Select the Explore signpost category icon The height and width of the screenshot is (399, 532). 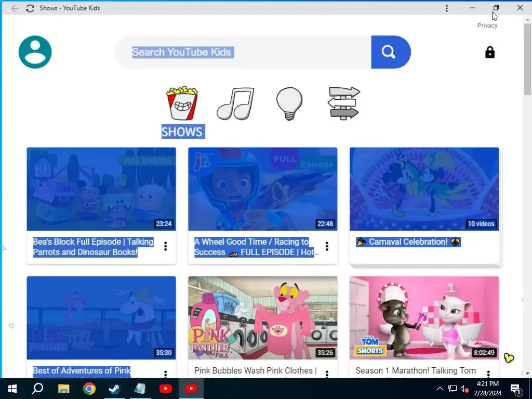[344, 103]
